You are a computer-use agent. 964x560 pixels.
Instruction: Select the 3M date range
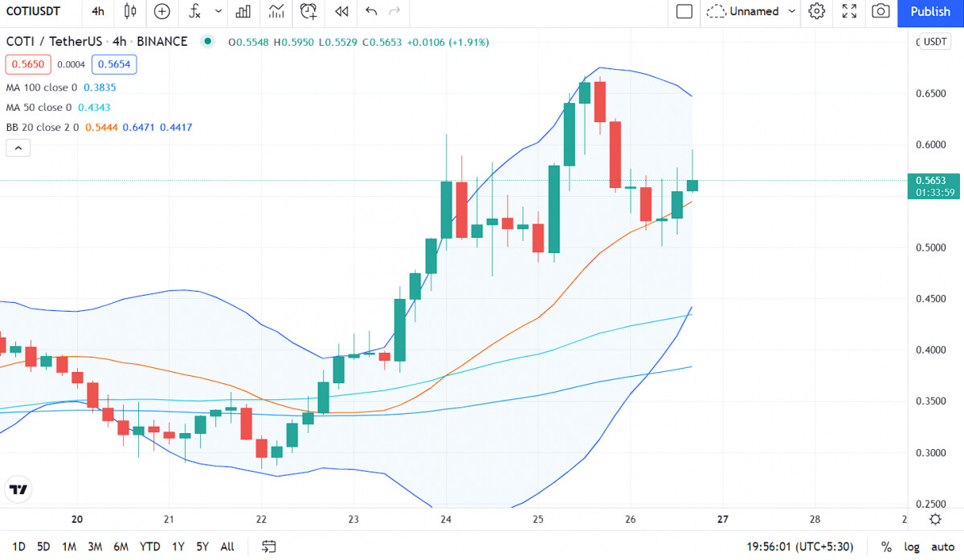pyautogui.click(x=95, y=546)
